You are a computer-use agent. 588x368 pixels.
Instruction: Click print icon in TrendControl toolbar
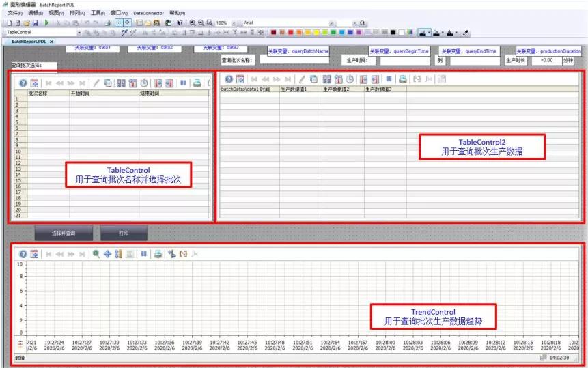click(158, 254)
